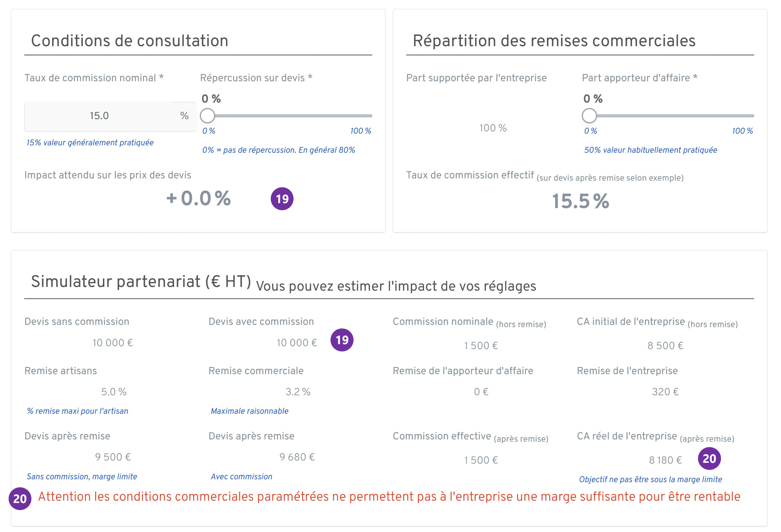Click the "15% valeur généralement pratiquée" hint
This screenshot has width=781, height=532.
click(90, 143)
